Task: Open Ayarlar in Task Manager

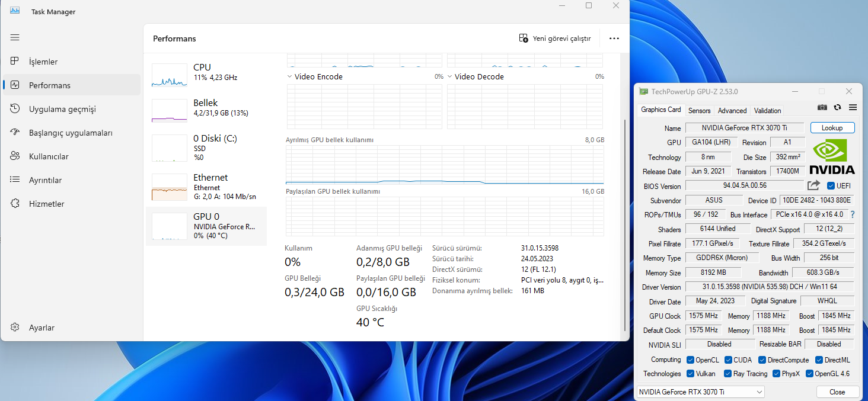Action: point(72,328)
